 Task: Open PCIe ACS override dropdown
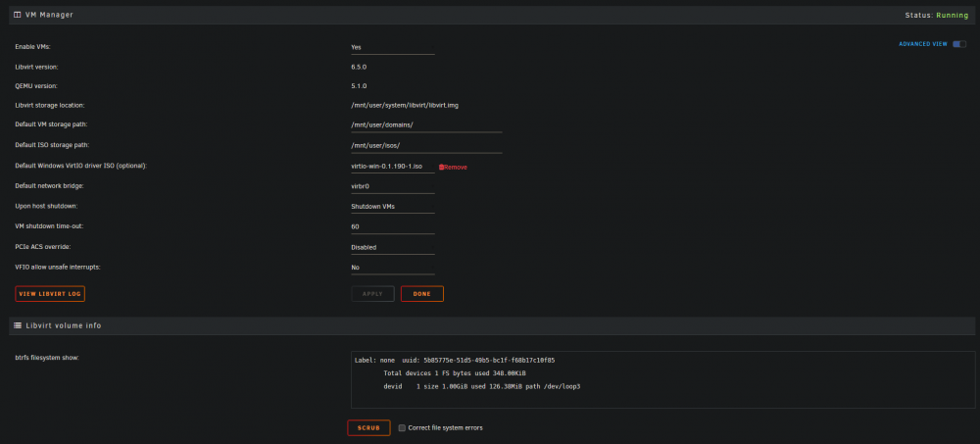coord(393,247)
